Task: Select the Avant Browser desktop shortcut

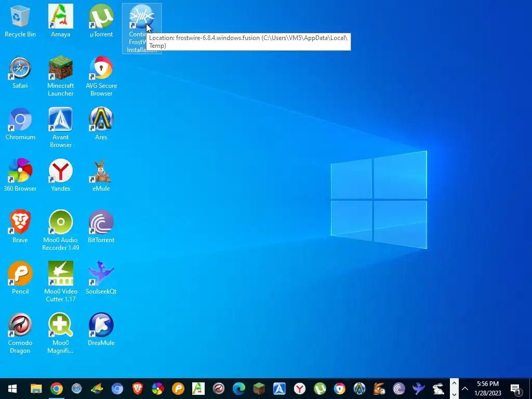Action: 60,128
